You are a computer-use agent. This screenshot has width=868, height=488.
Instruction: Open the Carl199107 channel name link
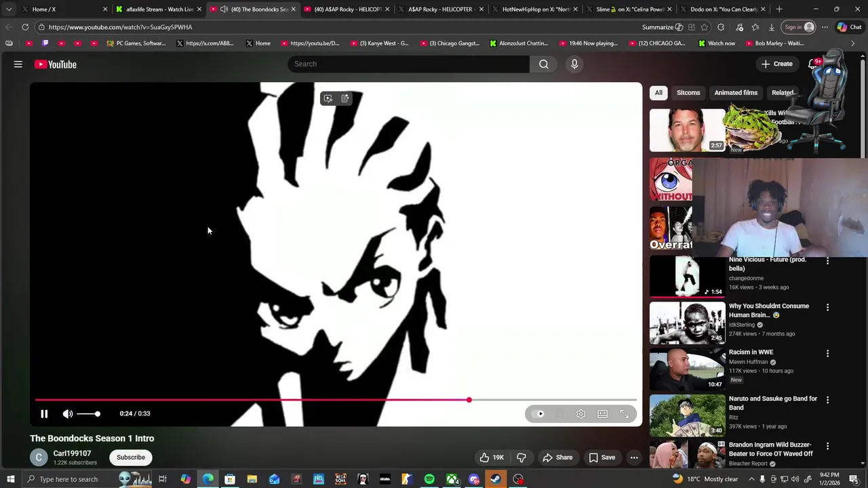(x=72, y=453)
